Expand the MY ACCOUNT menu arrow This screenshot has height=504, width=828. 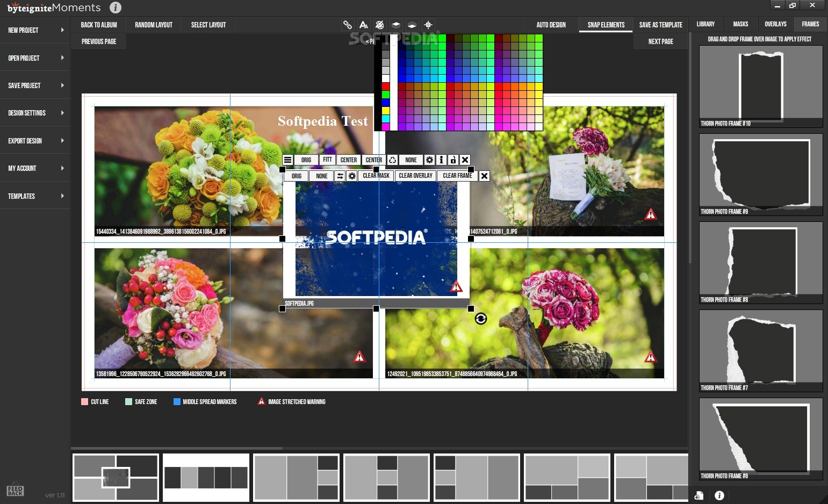(x=62, y=168)
